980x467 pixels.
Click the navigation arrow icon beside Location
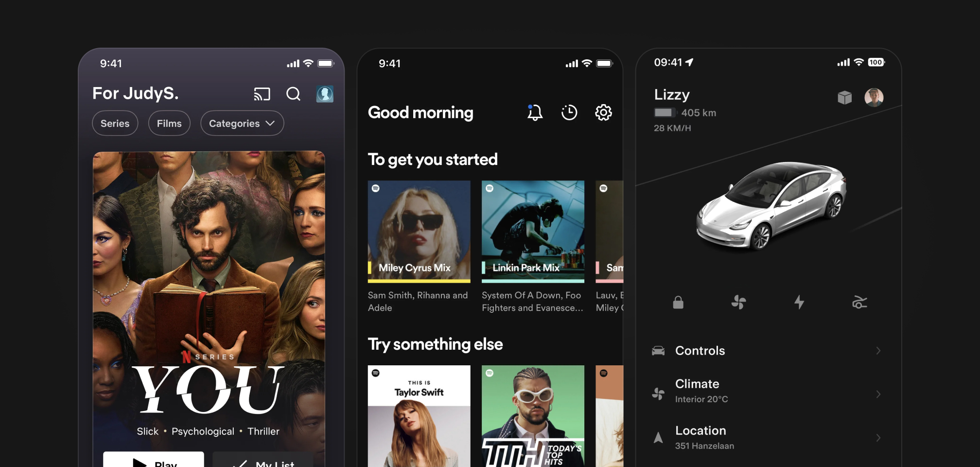tap(658, 438)
